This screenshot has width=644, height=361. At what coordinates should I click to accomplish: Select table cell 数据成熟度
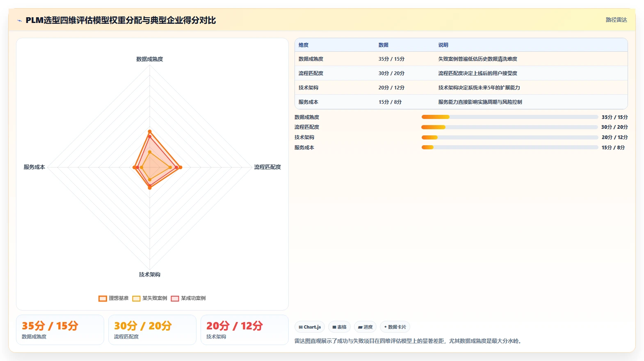[311, 59]
